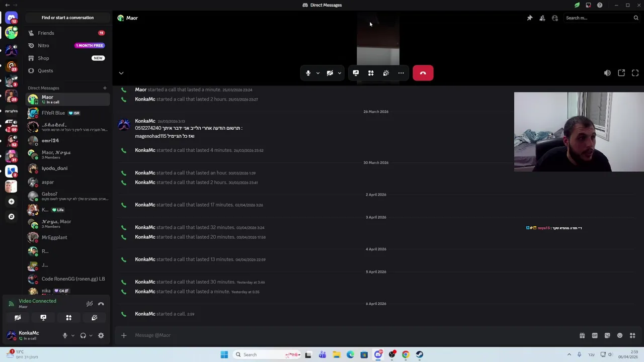Open Code RonenGG direct message
The width and height of the screenshot is (644, 362).
67,279
